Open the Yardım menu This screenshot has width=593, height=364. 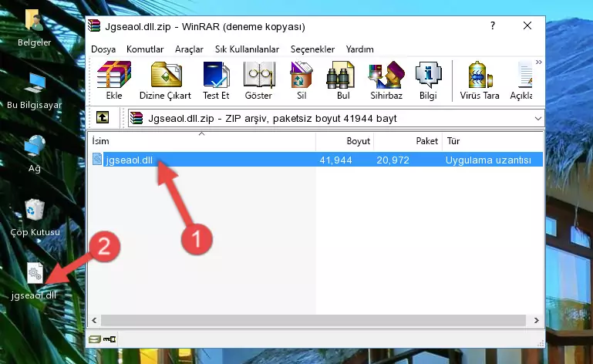[x=359, y=49]
